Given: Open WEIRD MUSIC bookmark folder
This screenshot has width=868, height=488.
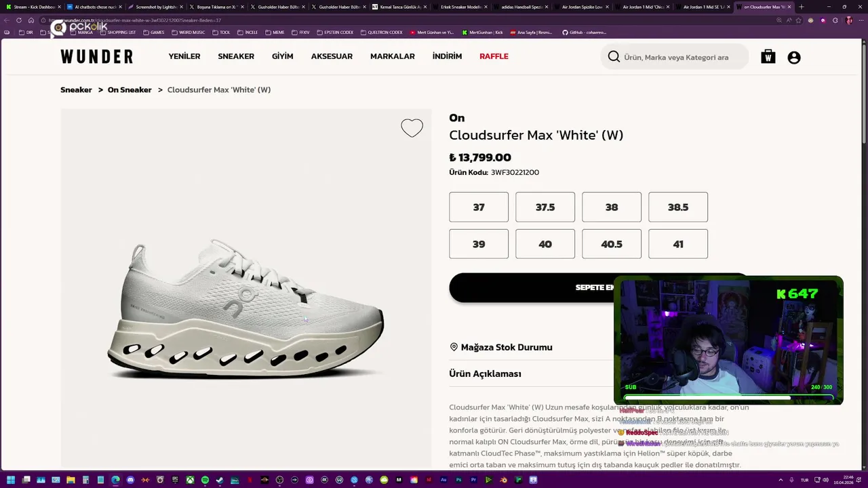Looking at the screenshot, I should pyautogui.click(x=188, y=32).
